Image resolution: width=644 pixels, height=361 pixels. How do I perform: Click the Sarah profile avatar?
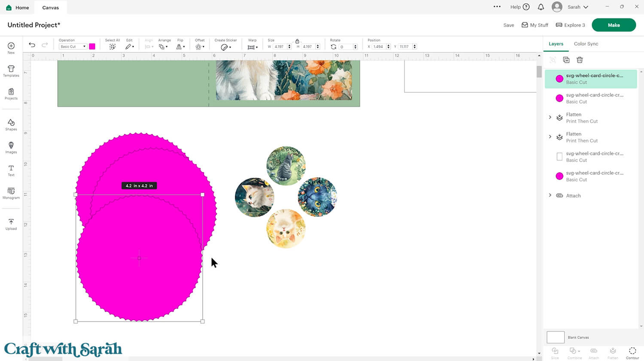coord(557,7)
